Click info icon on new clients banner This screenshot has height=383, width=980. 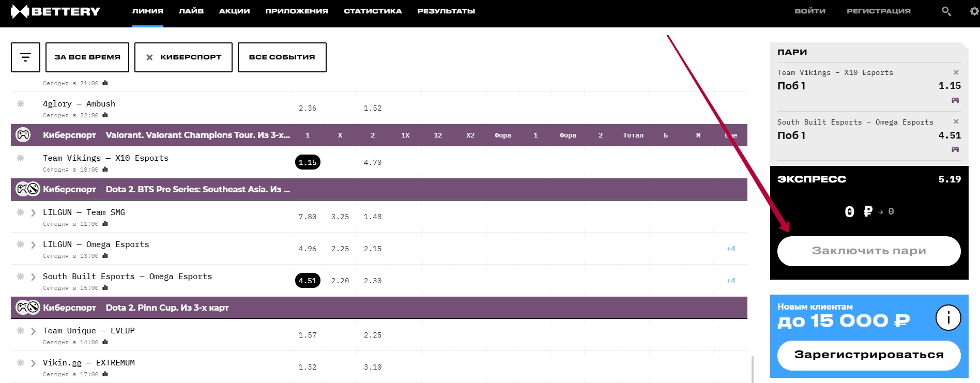[x=948, y=318]
